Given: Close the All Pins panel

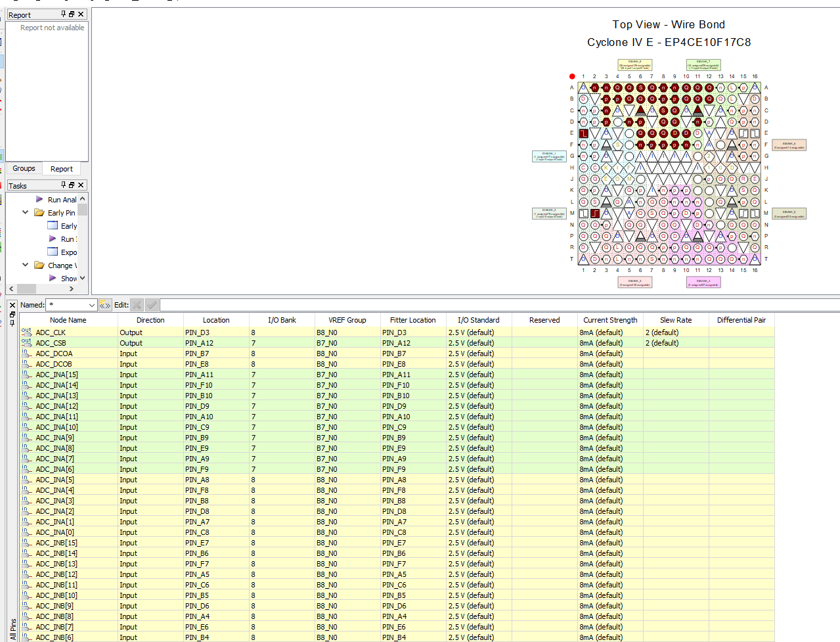Looking at the screenshot, I should (x=12, y=305).
